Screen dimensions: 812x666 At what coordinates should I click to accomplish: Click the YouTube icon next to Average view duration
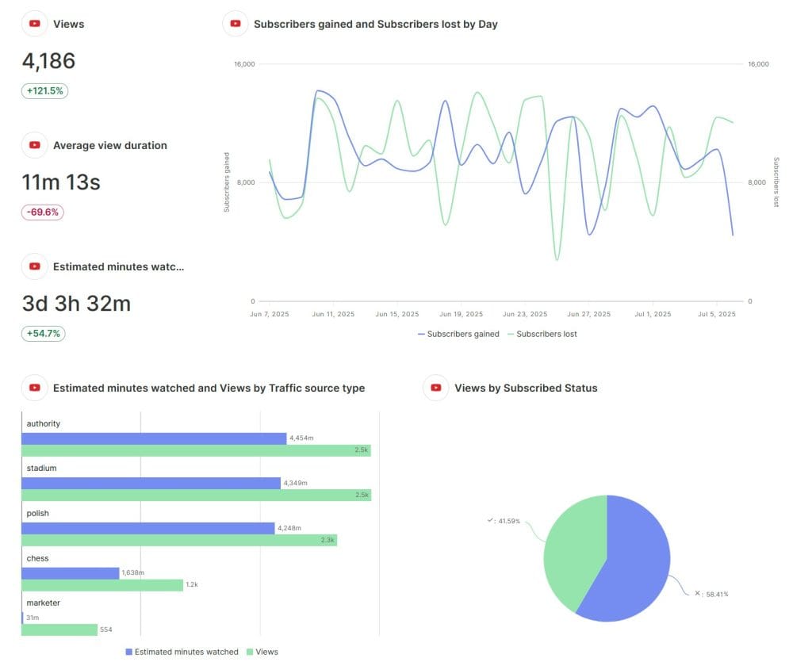35,145
